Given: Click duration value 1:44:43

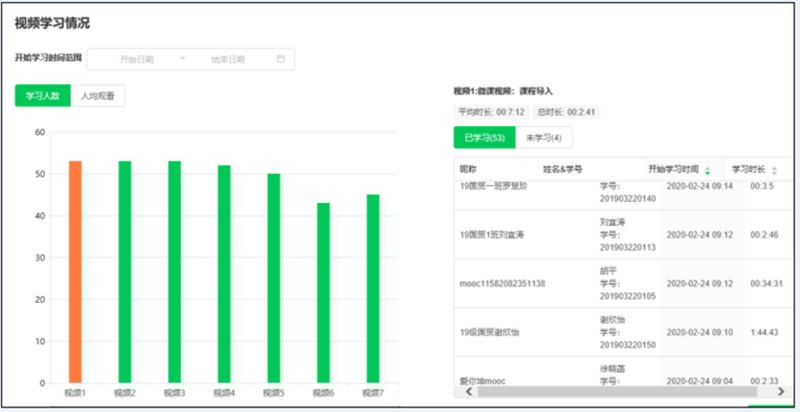Looking at the screenshot, I should (764, 332).
